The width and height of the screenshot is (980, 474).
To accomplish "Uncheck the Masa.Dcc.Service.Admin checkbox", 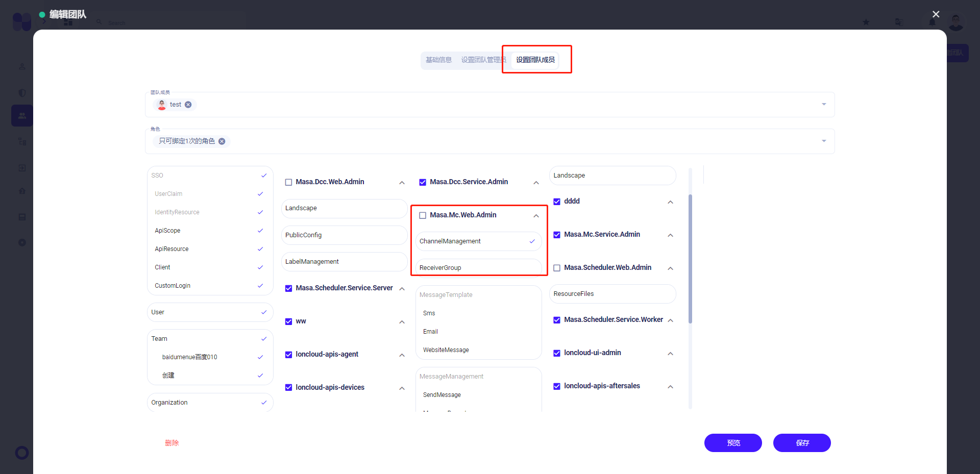I will tap(423, 182).
